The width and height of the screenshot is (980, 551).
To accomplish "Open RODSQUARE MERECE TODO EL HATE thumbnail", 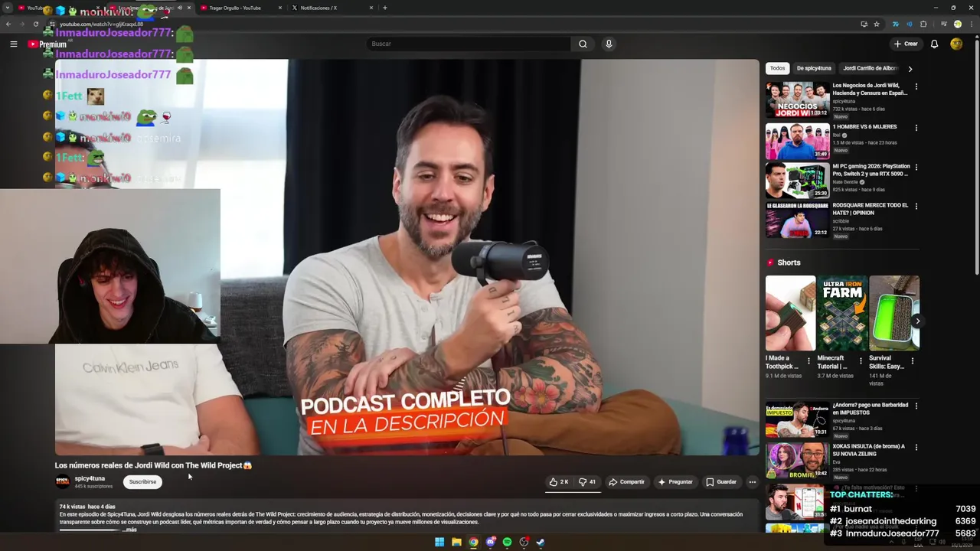I will tap(798, 219).
